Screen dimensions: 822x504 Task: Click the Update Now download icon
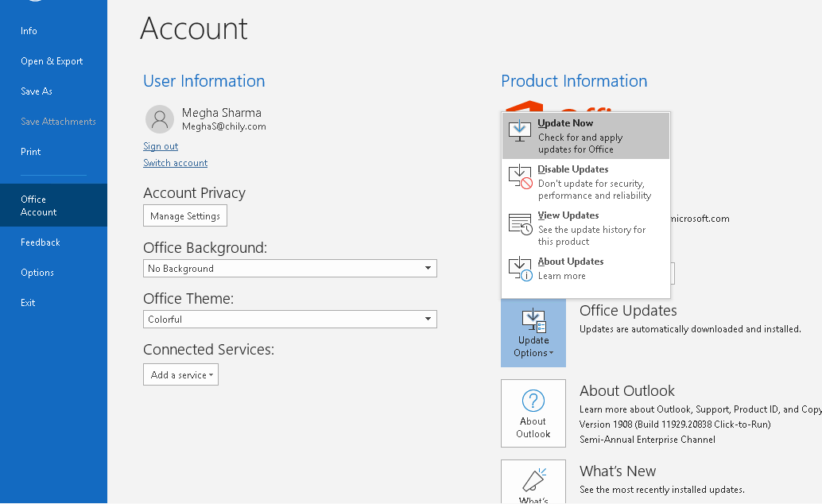pyautogui.click(x=520, y=130)
